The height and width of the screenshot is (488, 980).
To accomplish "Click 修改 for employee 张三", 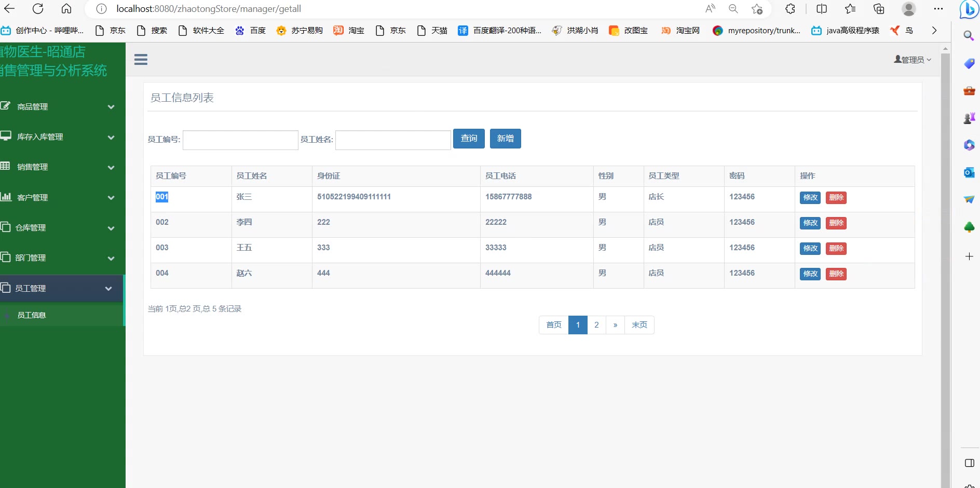I will pyautogui.click(x=810, y=198).
